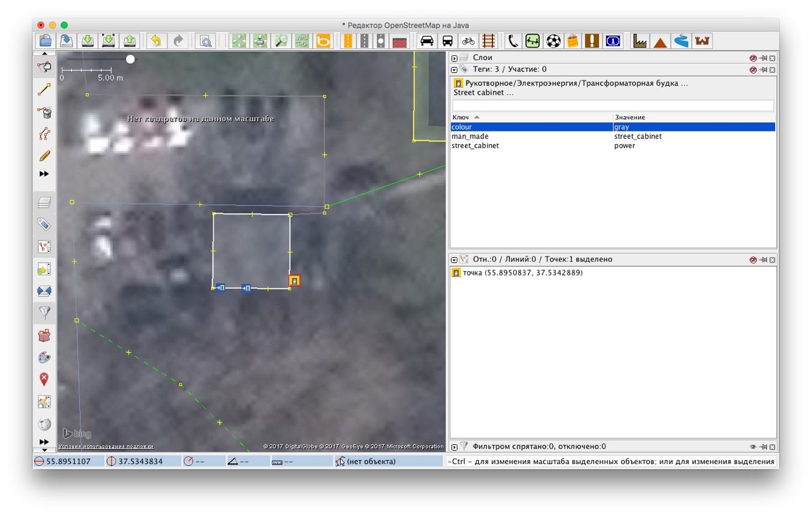Pin the Теги panel

763,69
